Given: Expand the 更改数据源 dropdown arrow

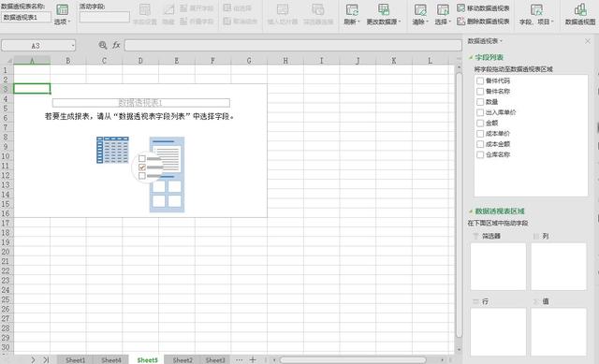Looking at the screenshot, I should (x=400, y=22).
